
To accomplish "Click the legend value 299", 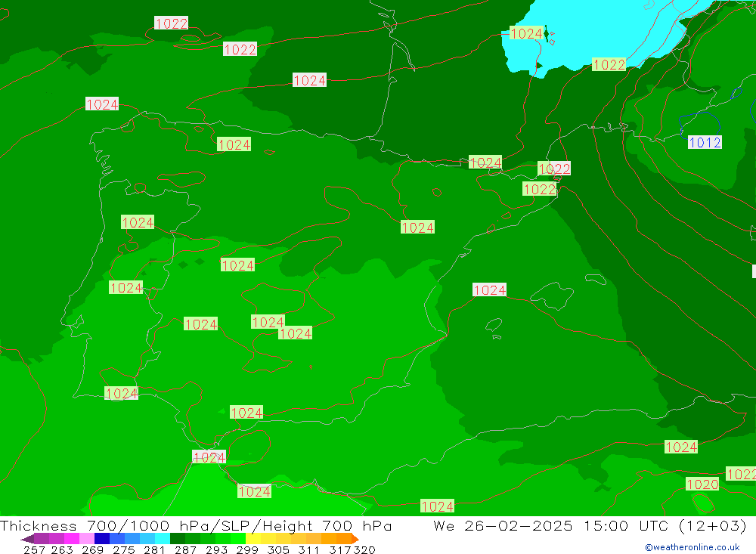I will [x=247, y=549].
